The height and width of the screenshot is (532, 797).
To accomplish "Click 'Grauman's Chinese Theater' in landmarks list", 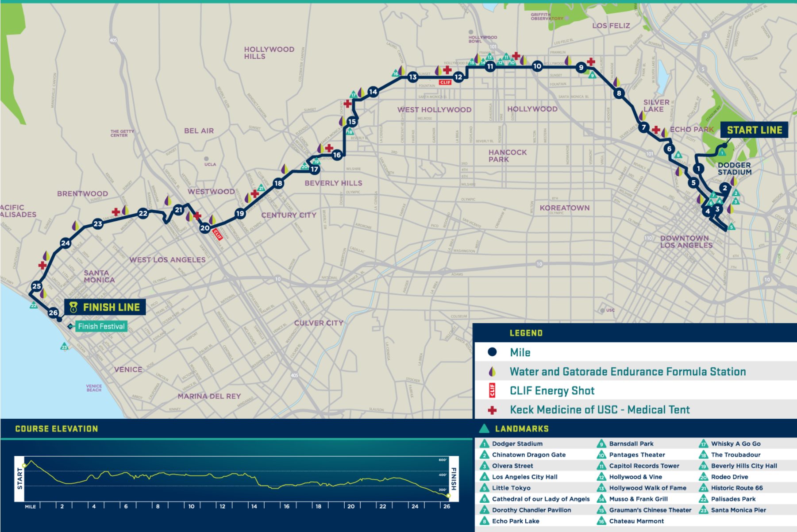I will point(650,510).
